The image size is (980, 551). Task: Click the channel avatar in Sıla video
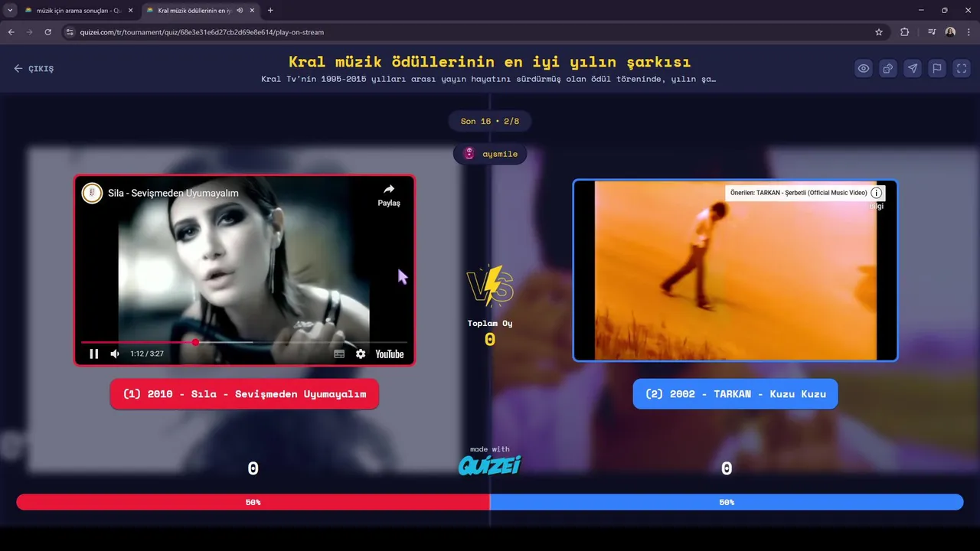(92, 193)
